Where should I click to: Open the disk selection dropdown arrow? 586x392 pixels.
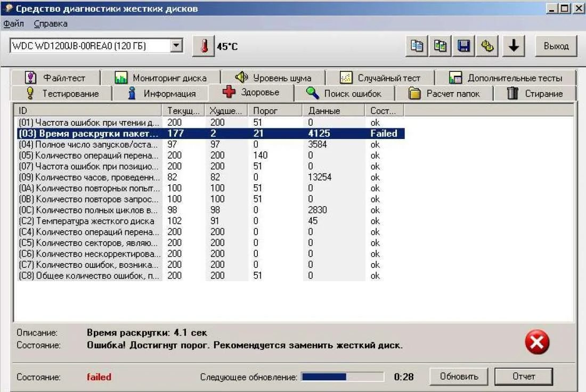[176, 46]
